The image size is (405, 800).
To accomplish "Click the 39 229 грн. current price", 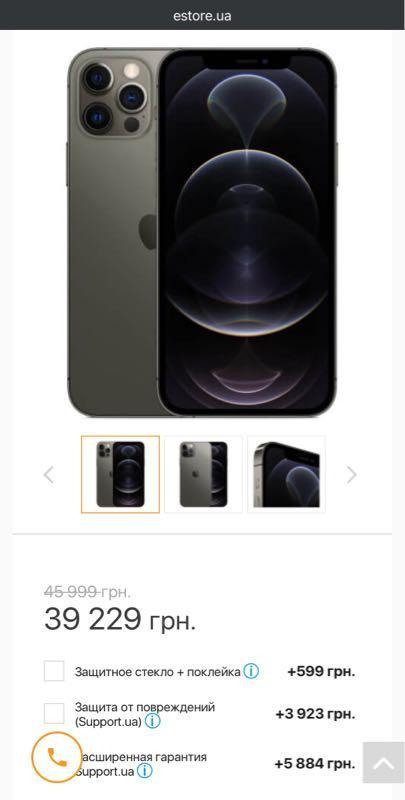I will tap(120, 619).
